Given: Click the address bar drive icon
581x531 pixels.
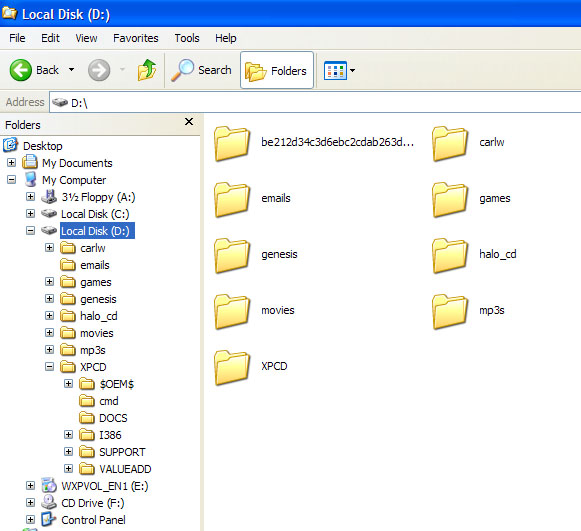Looking at the screenshot, I should click(x=60, y=102).
